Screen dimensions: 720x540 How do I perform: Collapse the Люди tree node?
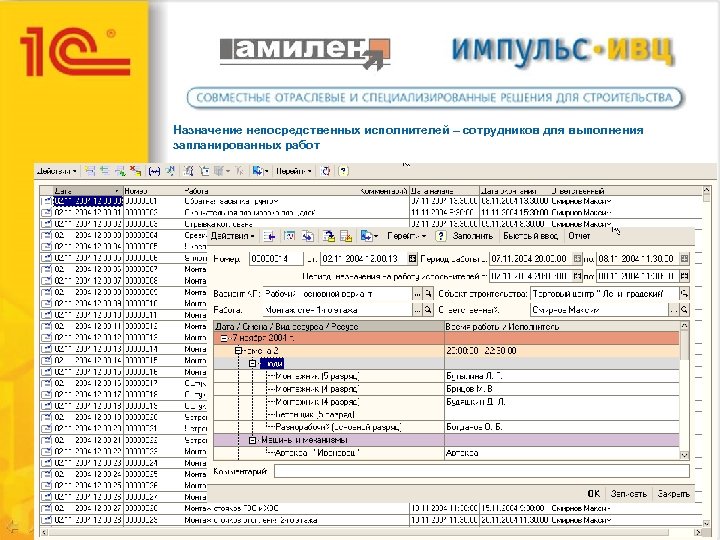(x=252, y=364)
